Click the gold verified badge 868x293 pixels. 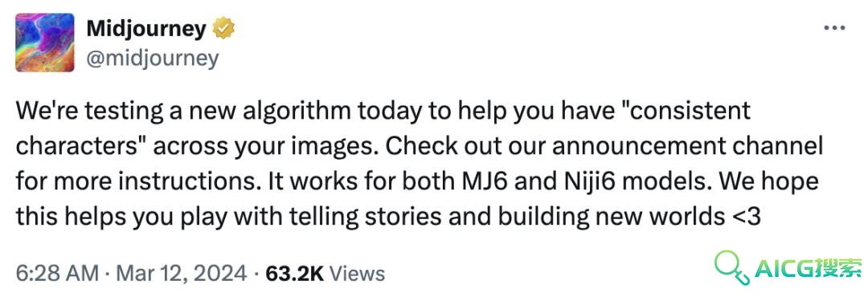point(224,28)
